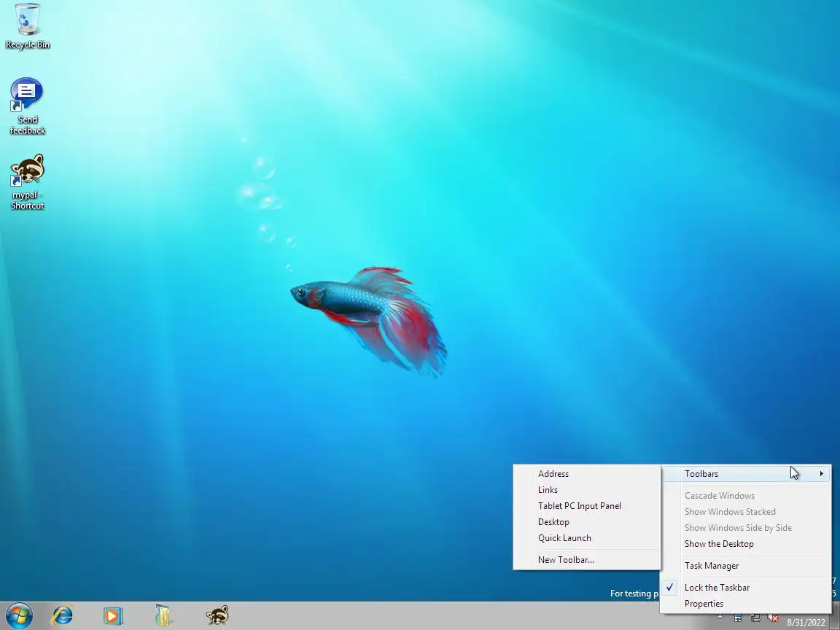This screenshot has height=630, width=840.
Task: Open taskbar Properties from the context menu
Action: click(x=746, y=604)
